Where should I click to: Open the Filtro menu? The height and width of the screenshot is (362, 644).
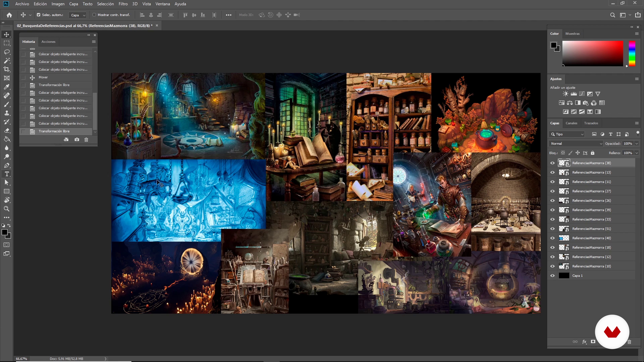coord(123,4)
